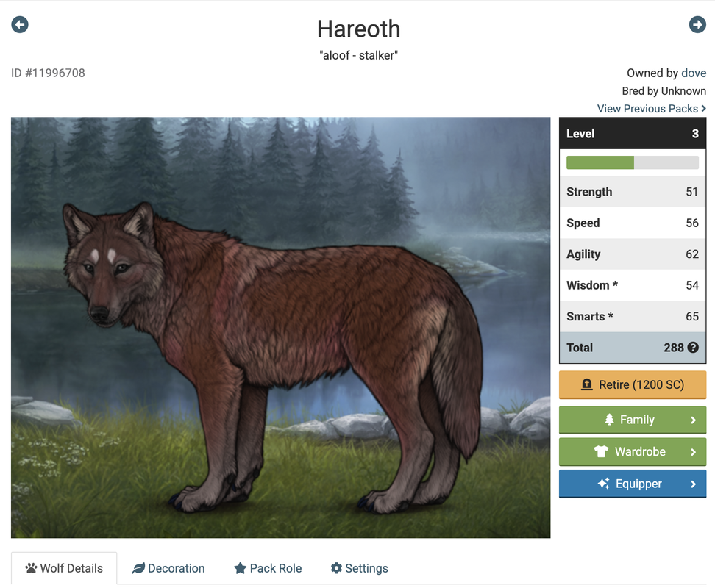The width and height of the screenshot is (715, 588).
Task: Click the tree icon on Family button
Action: click(609, 420)
